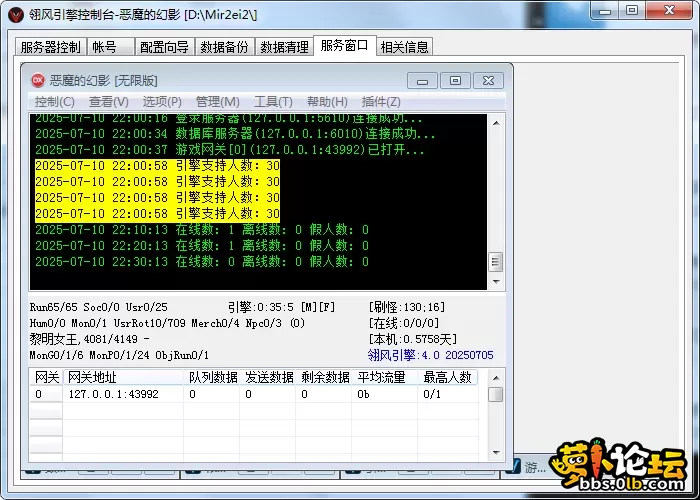Image resolution: width=700 pixels, height=500 pixels.
Task: Click the [刷怪:130;16] status text
Action: coord(407,307)
